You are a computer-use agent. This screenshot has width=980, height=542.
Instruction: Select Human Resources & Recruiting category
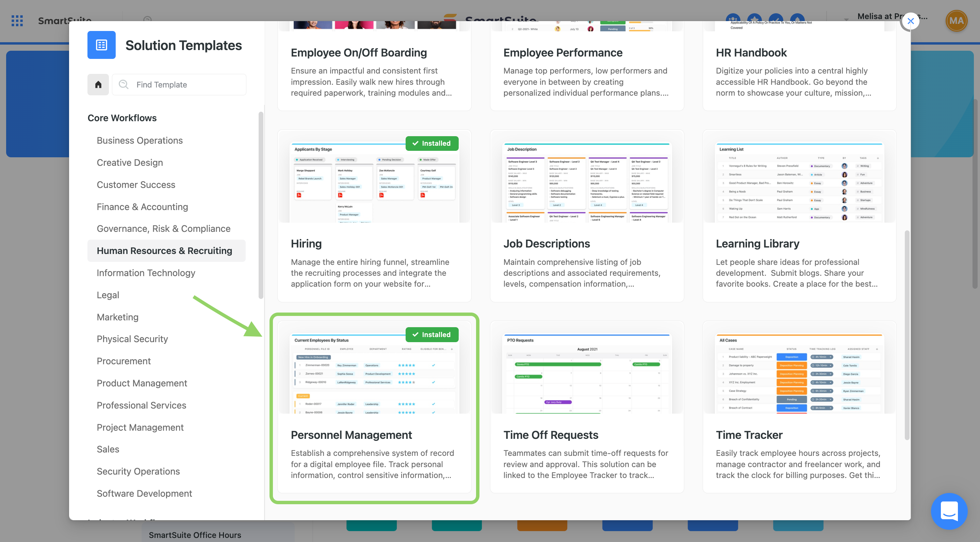(x=164, y=250)
